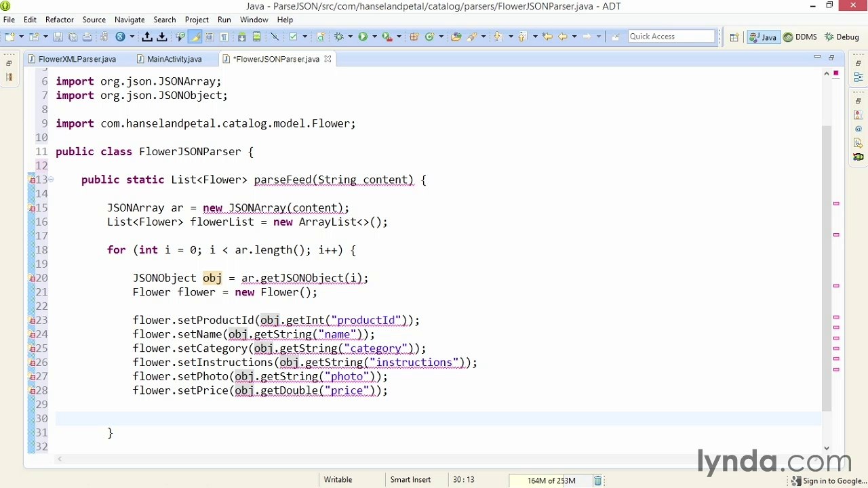The height and width of the screenshot is (488, 868).
Task: Click the download arrow toolbar icon
Action: [x=162, y=37]
